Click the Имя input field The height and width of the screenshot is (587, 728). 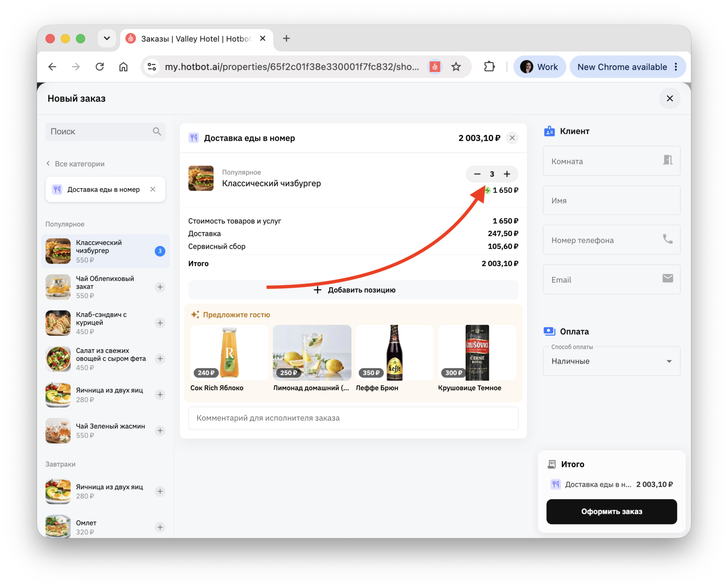pos(611,200)
